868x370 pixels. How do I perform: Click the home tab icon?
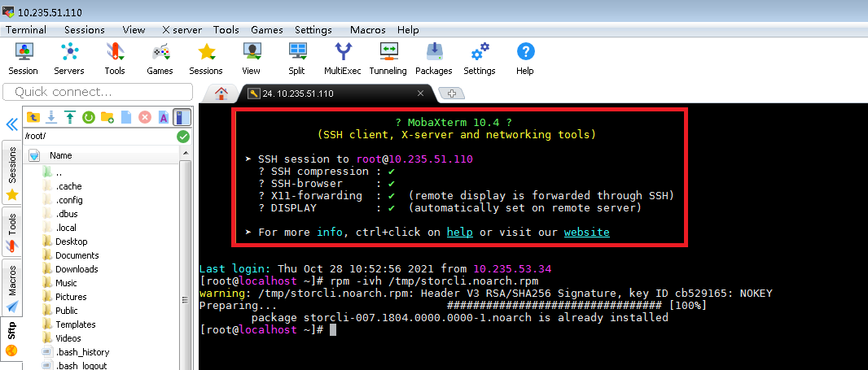tap(221, 94)
